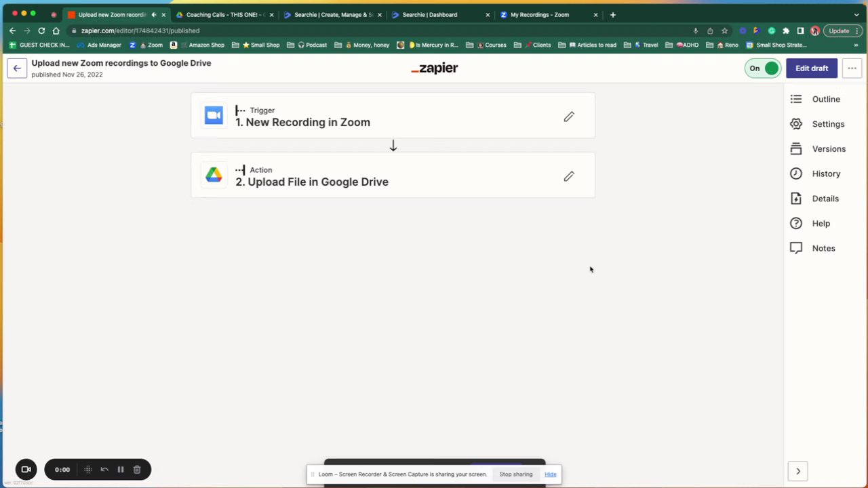Pause the Loom recording

pyautogui.click(x=121, y=470)
